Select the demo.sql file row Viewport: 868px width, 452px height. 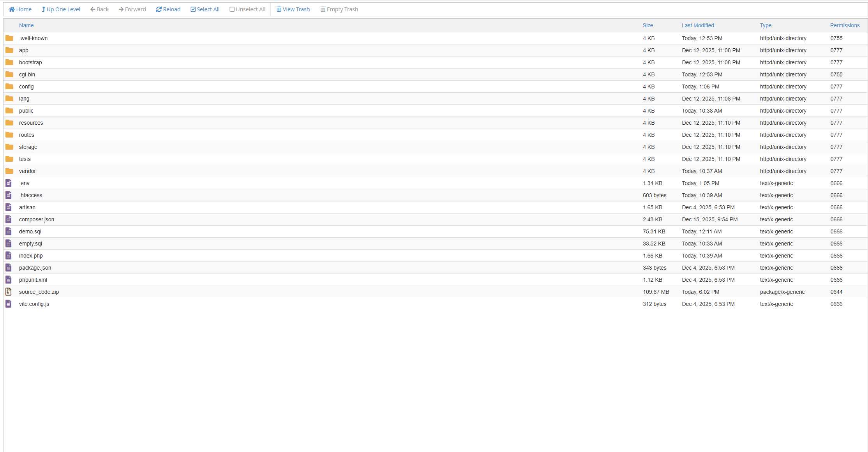coord(30,231)
